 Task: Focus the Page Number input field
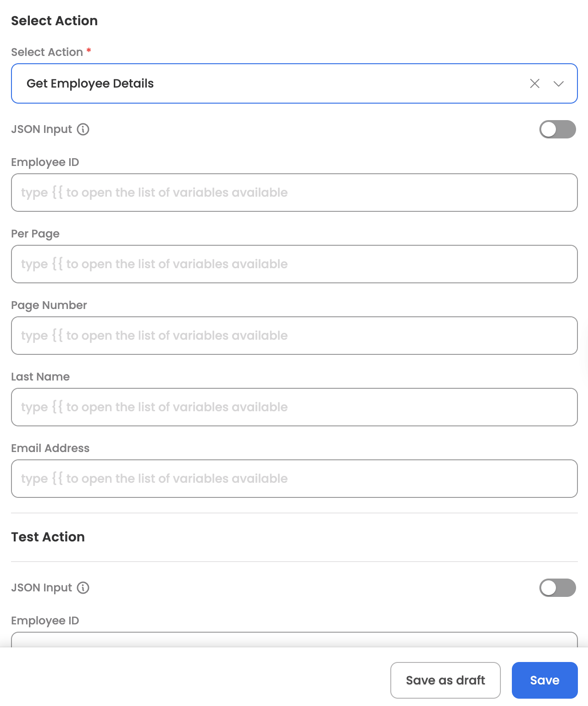[294, 336]
